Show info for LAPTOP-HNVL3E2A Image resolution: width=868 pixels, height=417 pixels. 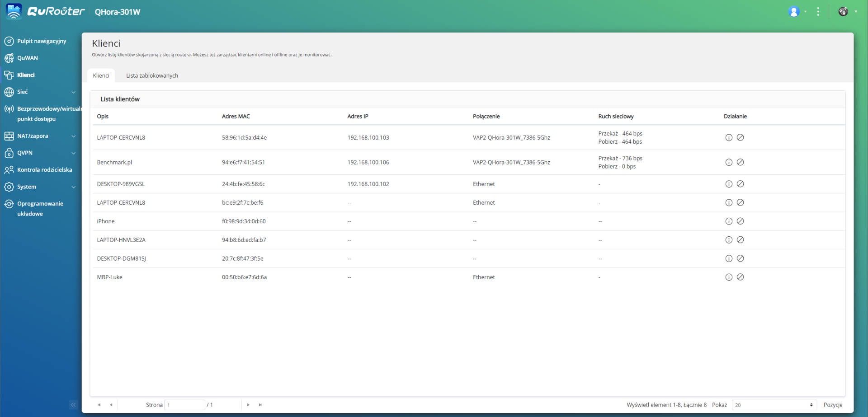point(729,240)
